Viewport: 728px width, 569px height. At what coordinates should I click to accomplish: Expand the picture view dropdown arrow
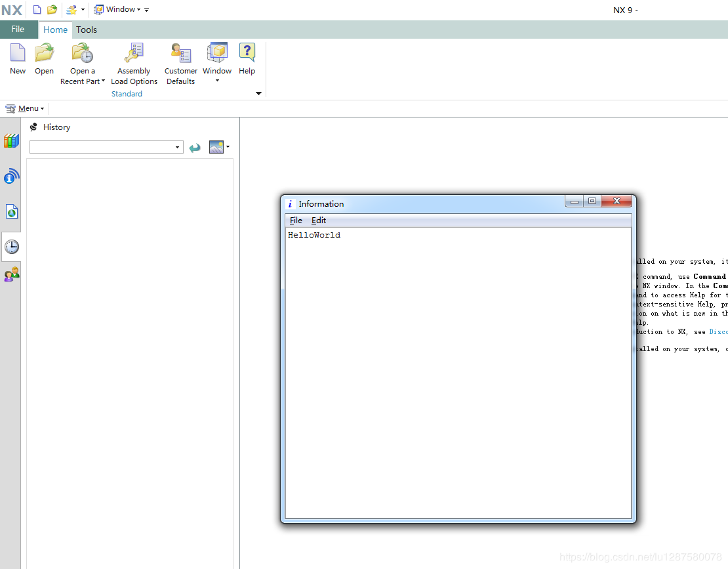coord(228,147)
